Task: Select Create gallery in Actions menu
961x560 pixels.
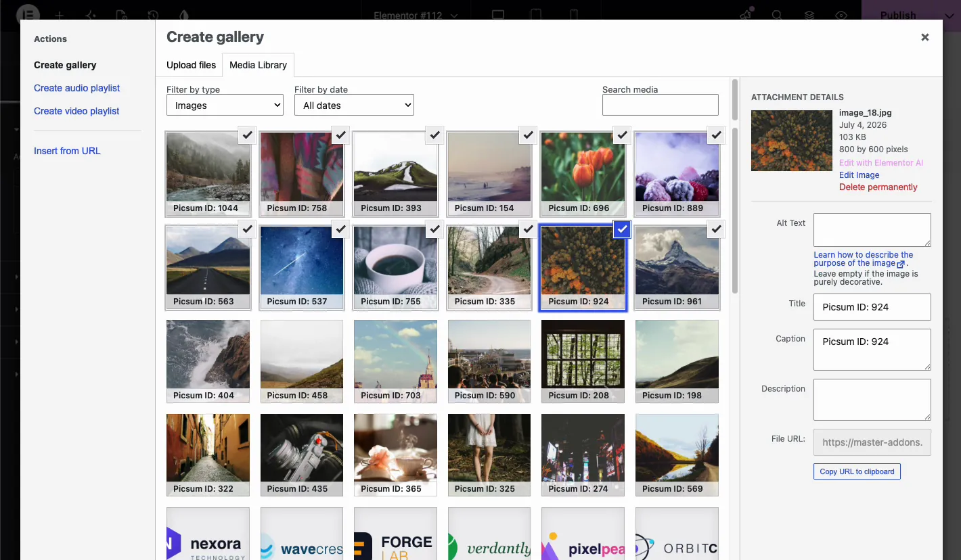Action: (65, 65)
